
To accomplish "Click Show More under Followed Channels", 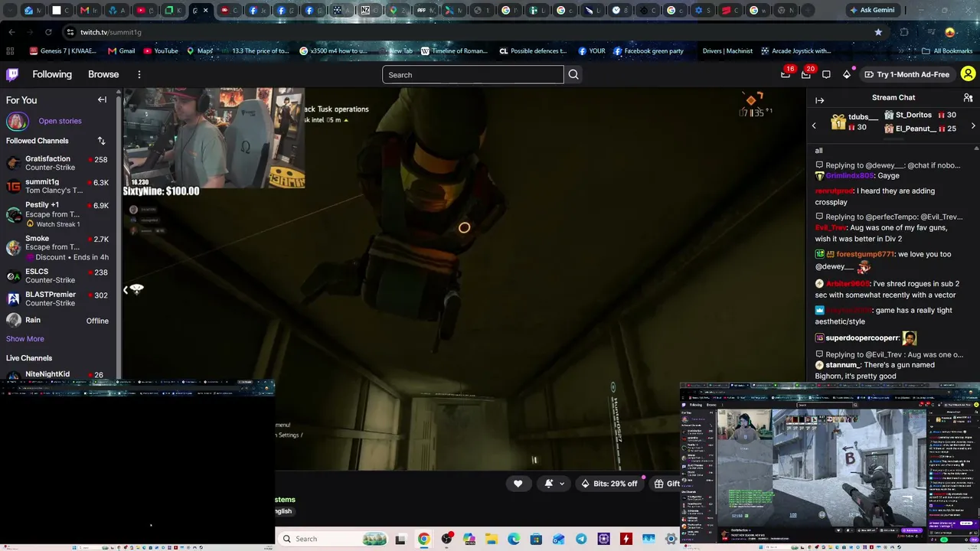I will pos(25,339).
